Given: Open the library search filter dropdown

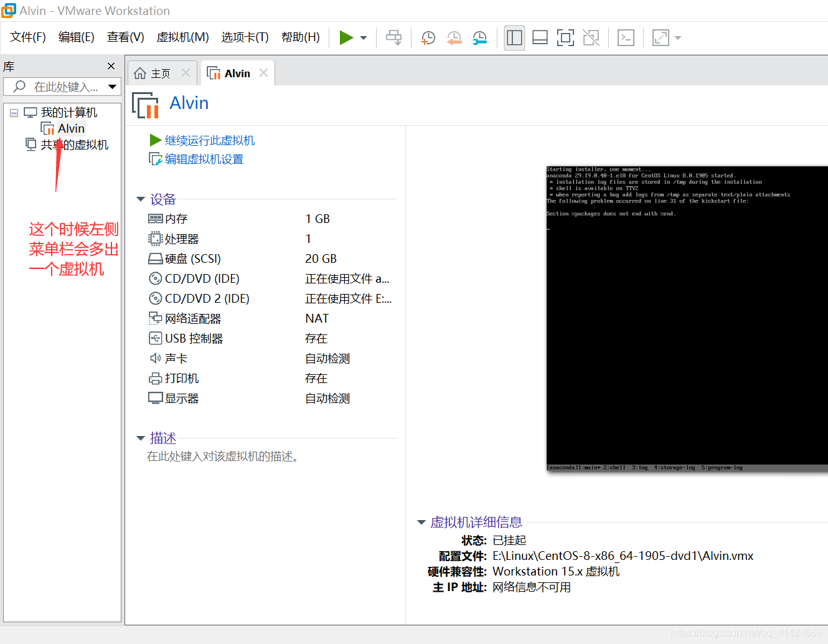Looking at the screenshot, I should coord(113,87).
